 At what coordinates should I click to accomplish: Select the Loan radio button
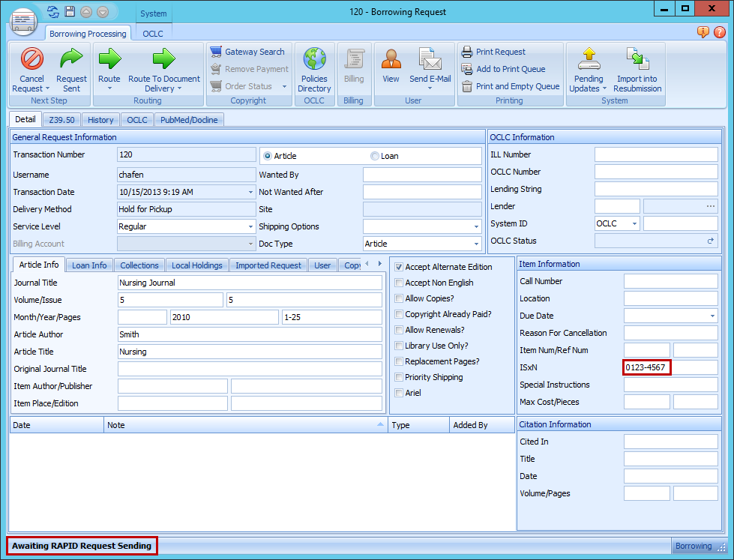pyautogui.click(x=375, y=156)
